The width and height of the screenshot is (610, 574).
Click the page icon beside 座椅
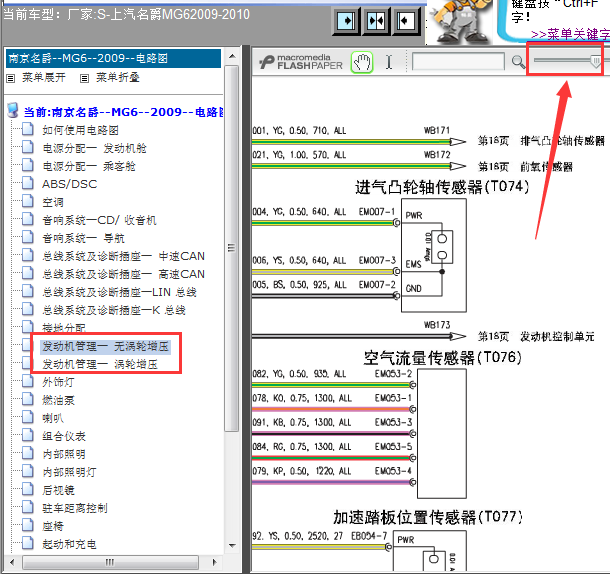pos(28,525)
